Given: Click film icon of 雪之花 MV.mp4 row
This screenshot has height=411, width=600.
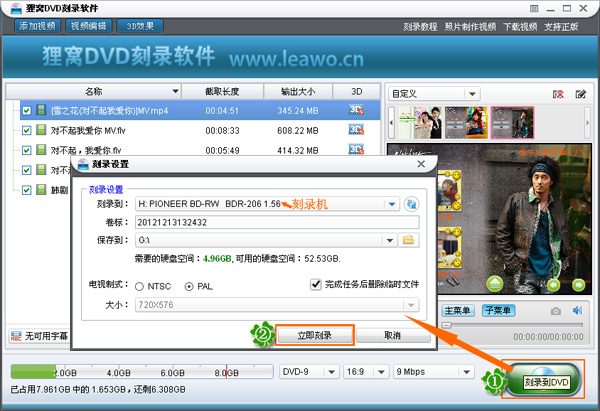Looking at the screenshot, I should (41, 110).
